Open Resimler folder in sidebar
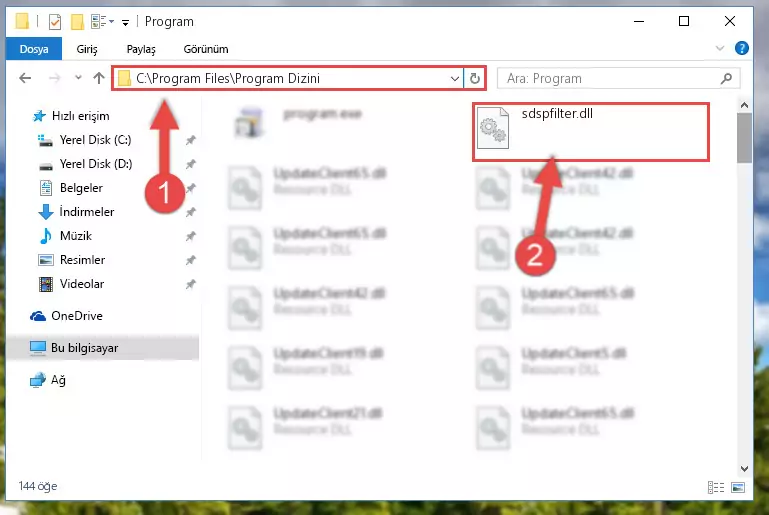The height and width of the screenshot is (515, 769). tap(82, 260)
